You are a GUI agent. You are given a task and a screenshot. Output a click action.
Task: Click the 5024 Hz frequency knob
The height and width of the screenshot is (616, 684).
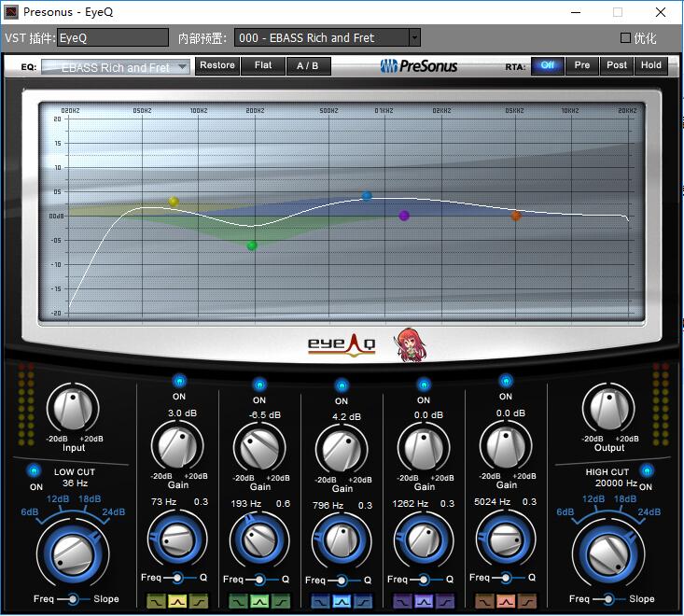pos(506,539)
